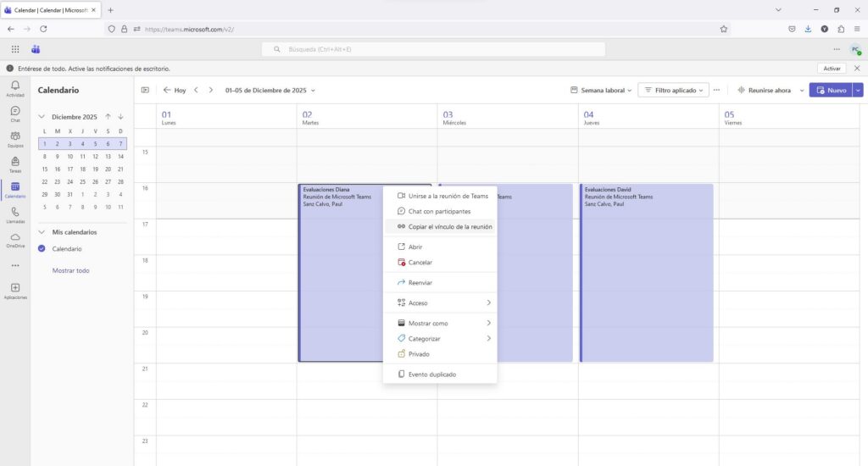Open browser downloads icon
868x466 pixels.
coord(808,30)
